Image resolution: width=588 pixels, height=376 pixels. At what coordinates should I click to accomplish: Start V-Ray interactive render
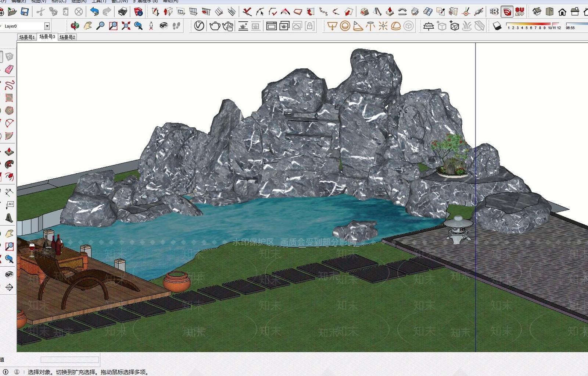[228, 26]
